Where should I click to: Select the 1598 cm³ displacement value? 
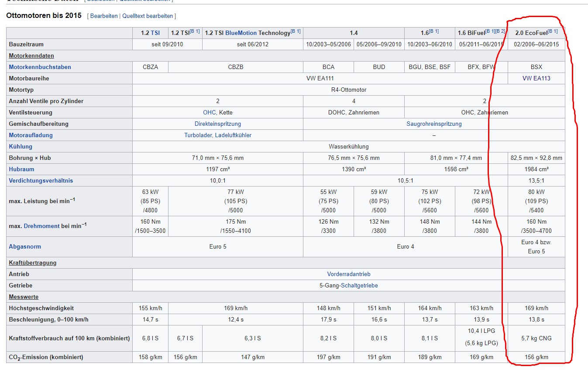click(x=456, y=169)
